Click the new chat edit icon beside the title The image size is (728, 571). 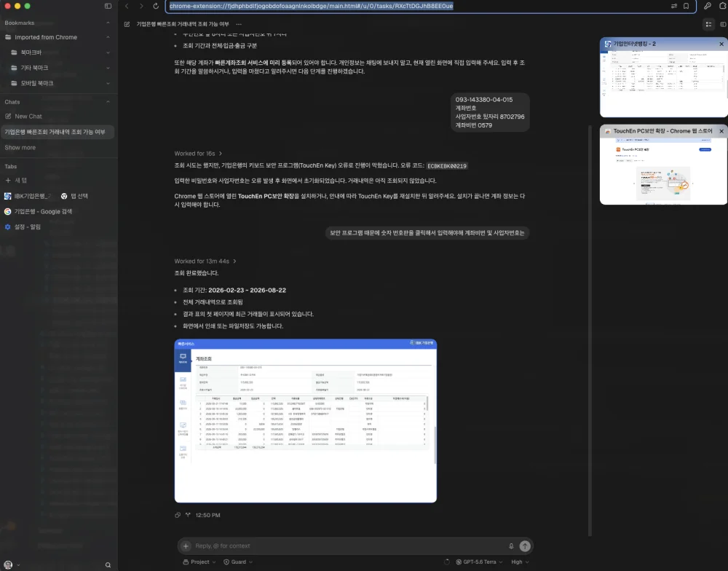click(127, 24)
